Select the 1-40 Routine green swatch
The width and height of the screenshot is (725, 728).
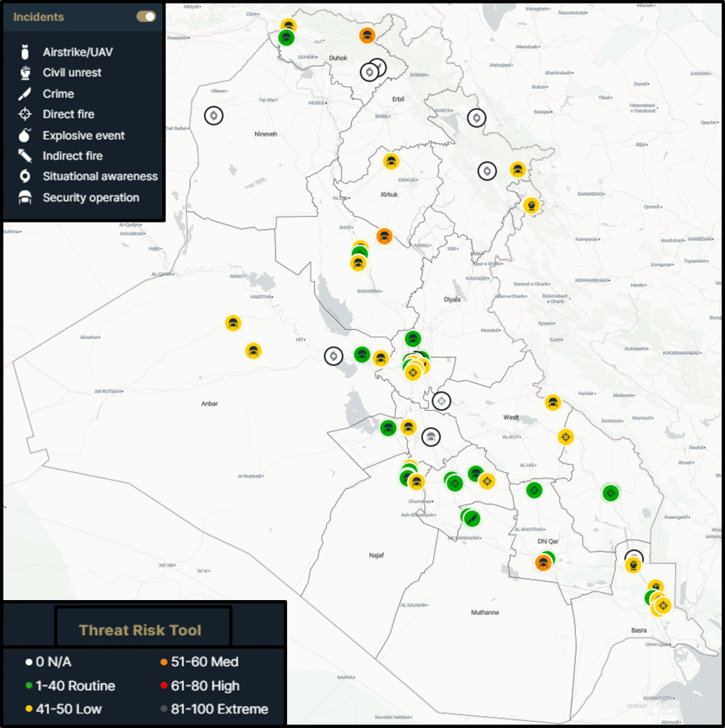click(x=28, y=686)
